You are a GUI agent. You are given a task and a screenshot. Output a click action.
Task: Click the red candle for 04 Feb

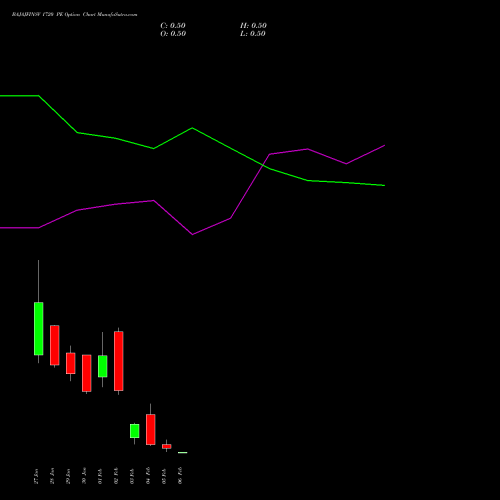click(x=151, y=430)
